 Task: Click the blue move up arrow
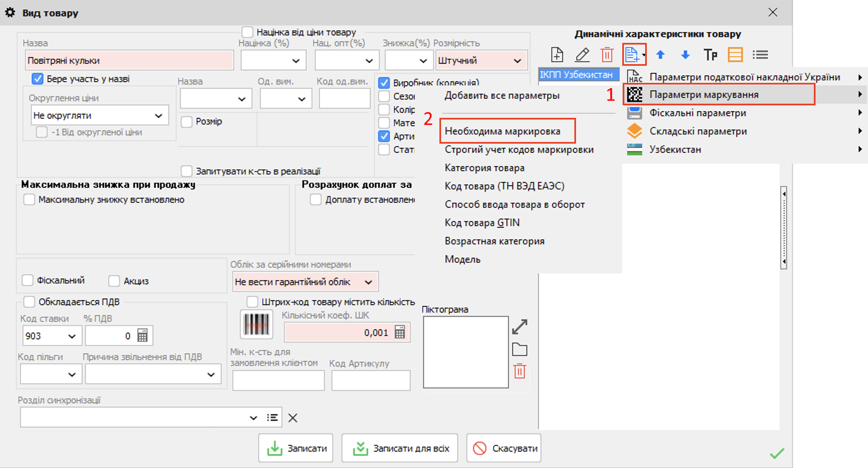pyautogui.click(x=660, y=55)
